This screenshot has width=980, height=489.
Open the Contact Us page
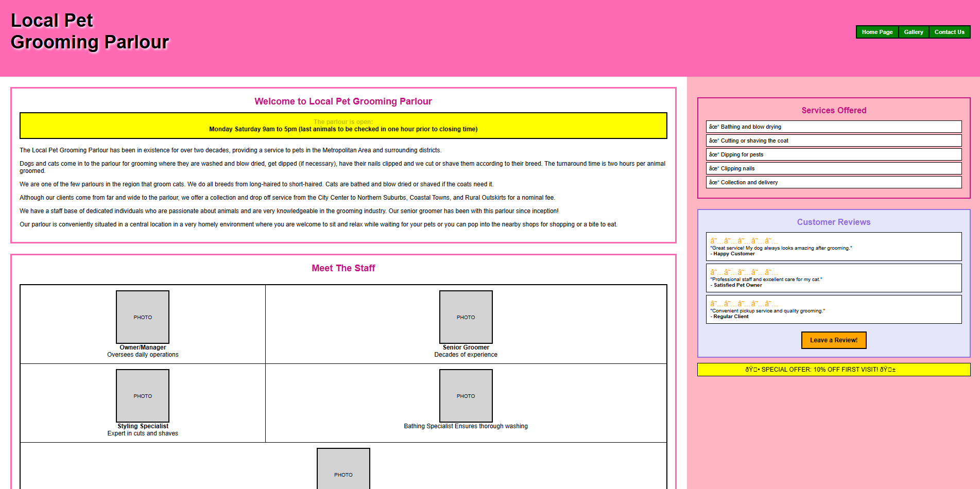949,32
